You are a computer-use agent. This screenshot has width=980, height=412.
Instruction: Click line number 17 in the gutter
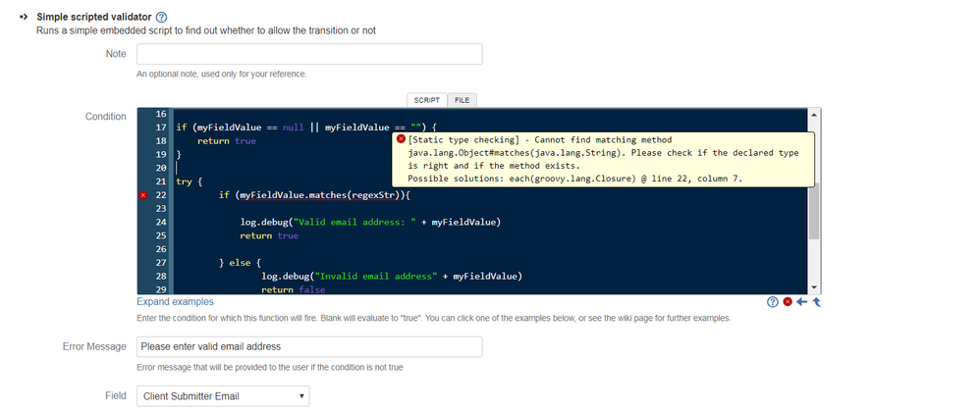tap(160, 128)
